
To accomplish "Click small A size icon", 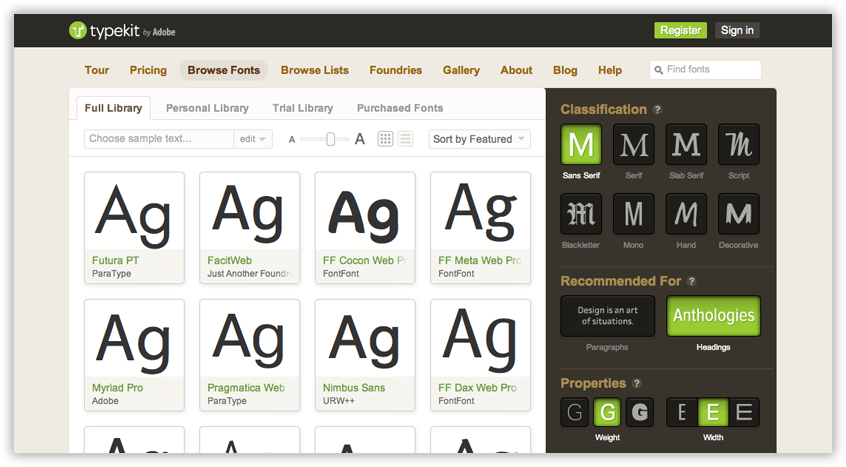I will [292, 140].
